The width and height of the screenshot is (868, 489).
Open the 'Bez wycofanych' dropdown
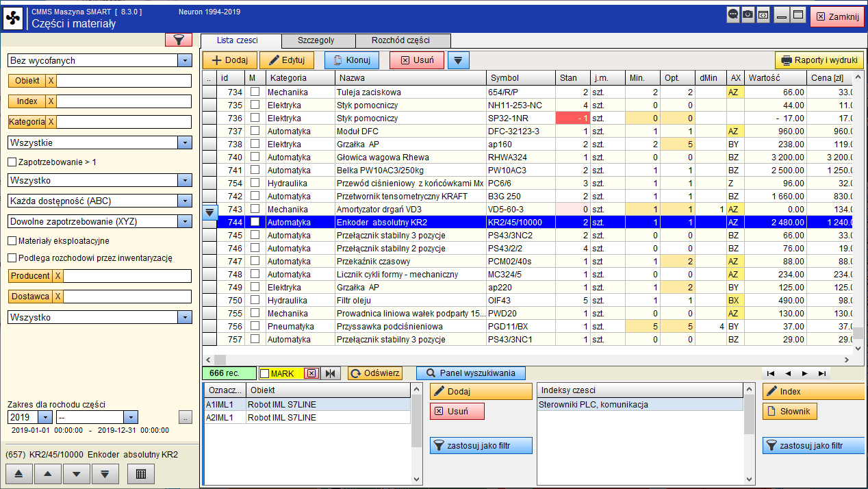185,61
